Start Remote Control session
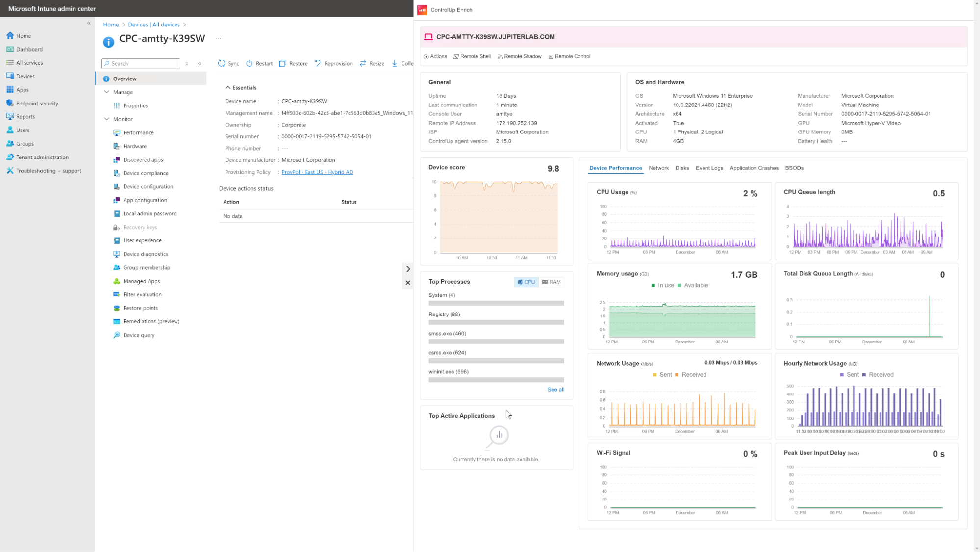This screenshot has height=552, width=980. tap(569, 56)
